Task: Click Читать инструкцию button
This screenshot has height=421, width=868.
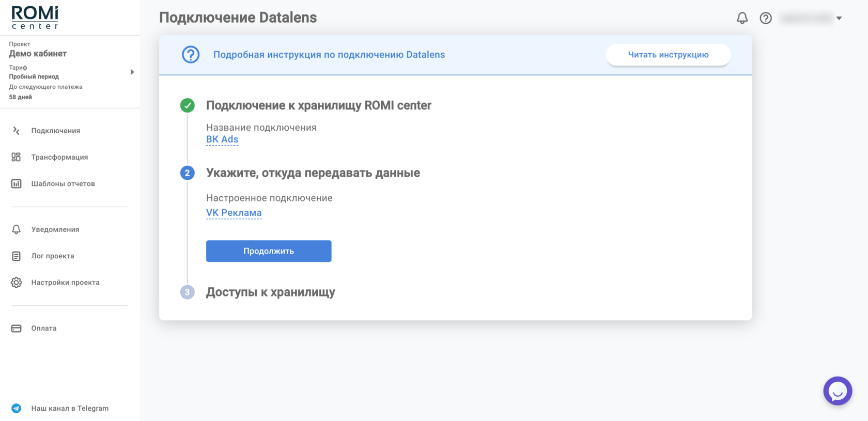Action: (668, 55)
